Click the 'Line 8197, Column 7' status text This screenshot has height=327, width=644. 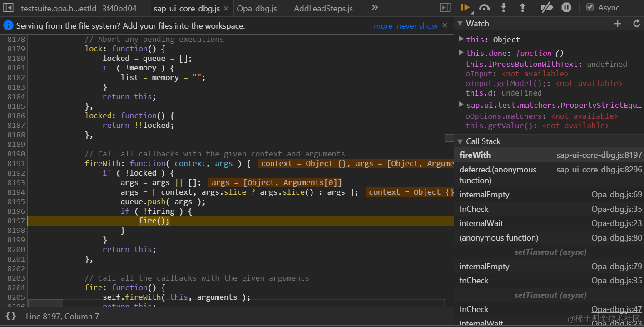(62, 316)
